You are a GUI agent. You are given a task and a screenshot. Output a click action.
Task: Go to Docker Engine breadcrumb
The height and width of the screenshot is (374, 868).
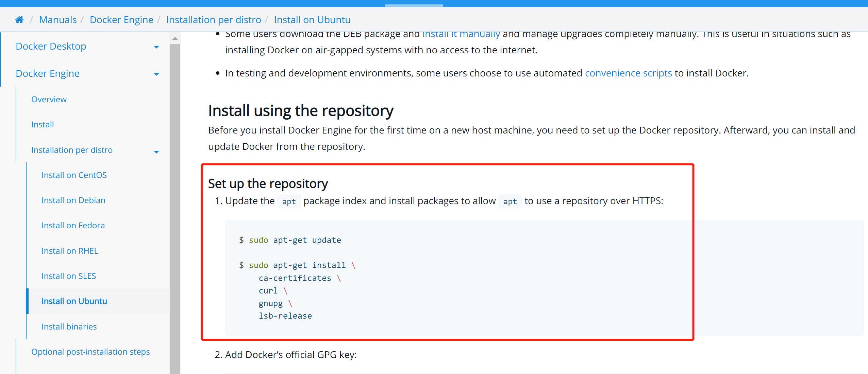[121, 20]
